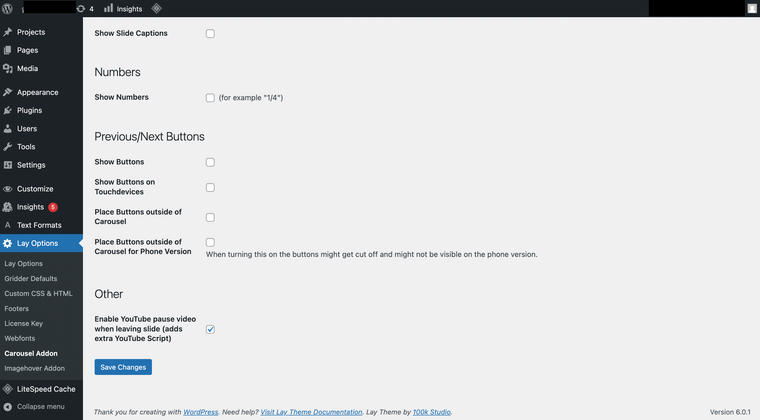760x420 pixels.
Task: Uncheck Enable YouTube pause video checkbox
Action: point(210,329)
